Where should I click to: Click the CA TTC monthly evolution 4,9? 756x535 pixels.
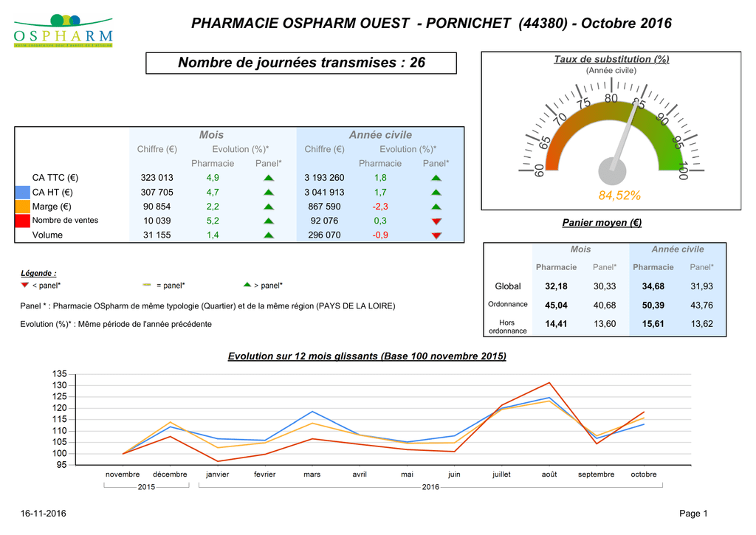pyautogui.click(x=213, y=178)
